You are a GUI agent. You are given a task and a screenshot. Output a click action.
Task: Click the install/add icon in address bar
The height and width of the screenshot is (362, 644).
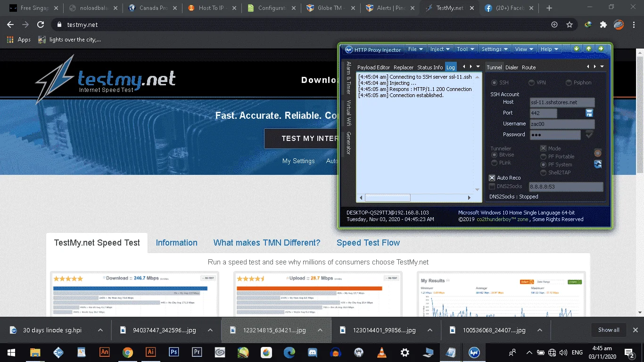click(x=554, y=25)
